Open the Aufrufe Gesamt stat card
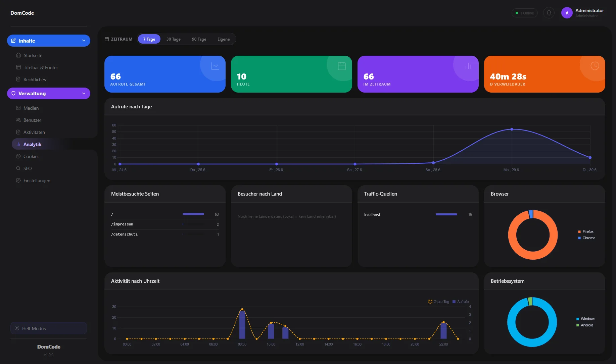This screenshot has width=616, height=364. click(165, 74)
